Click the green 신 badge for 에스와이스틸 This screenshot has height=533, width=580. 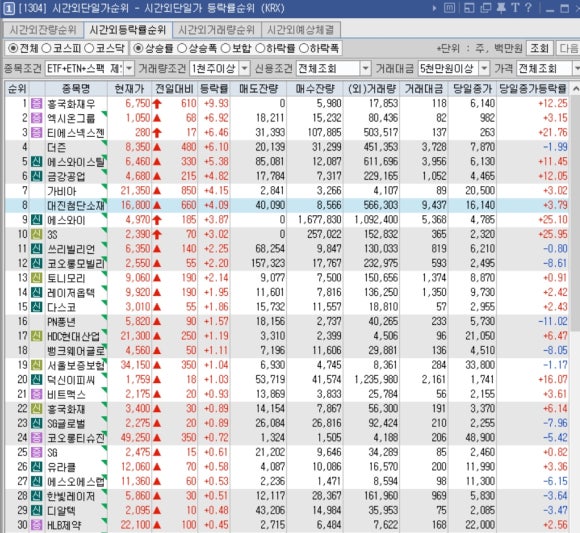[x=36, y=162]
